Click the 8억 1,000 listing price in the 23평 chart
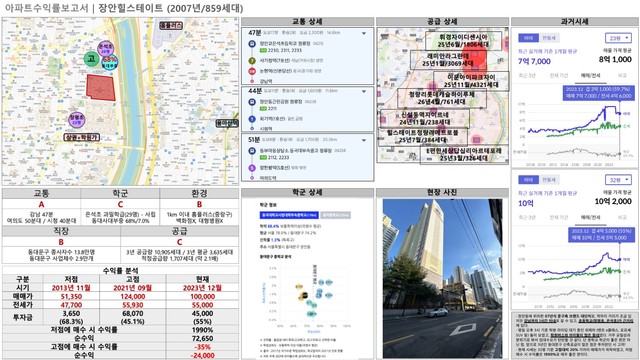 click(616, 60)
